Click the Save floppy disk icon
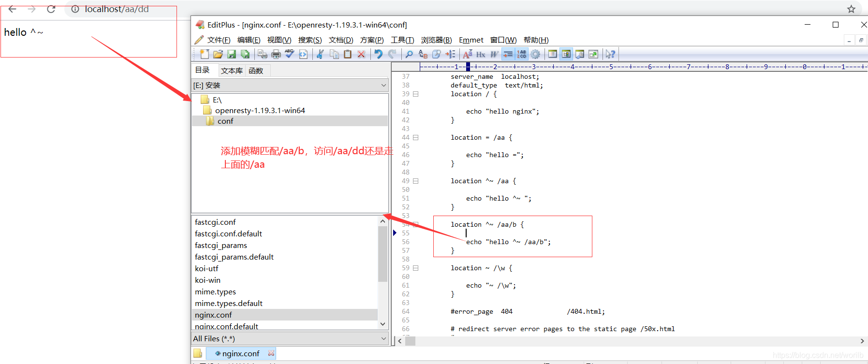Screen dimensions: 868x364 coord(232,54)
